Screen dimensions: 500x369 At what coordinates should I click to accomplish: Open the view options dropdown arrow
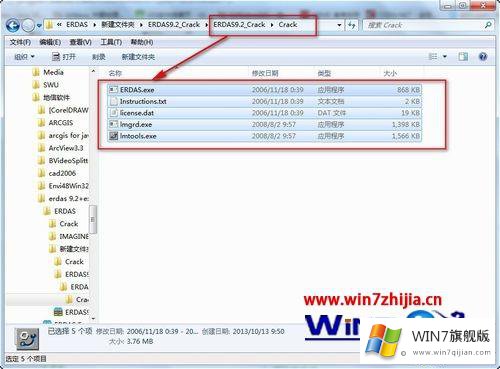coord(445,57)
